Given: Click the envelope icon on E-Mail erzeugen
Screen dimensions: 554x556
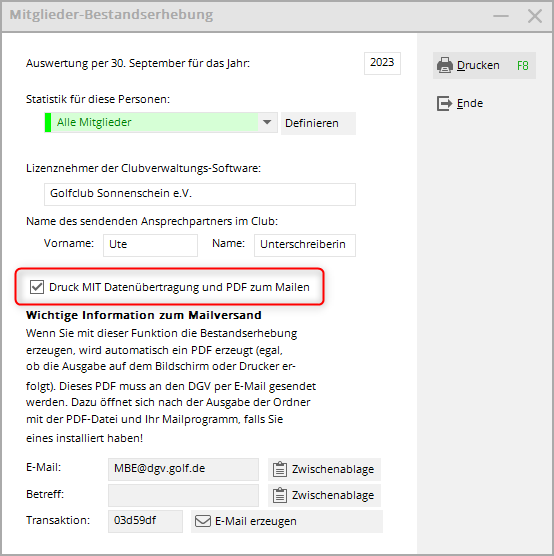Looking at the screenshot, I should [203, 521].
